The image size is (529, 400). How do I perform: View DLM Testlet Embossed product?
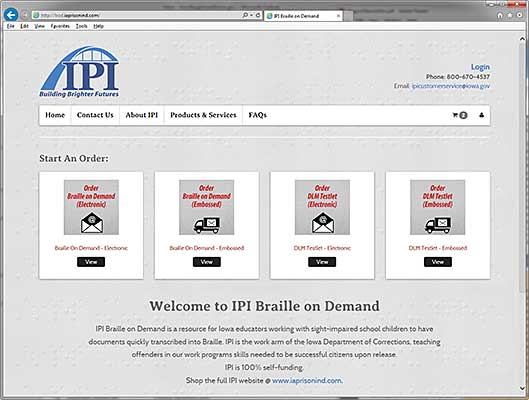(438, 262)
